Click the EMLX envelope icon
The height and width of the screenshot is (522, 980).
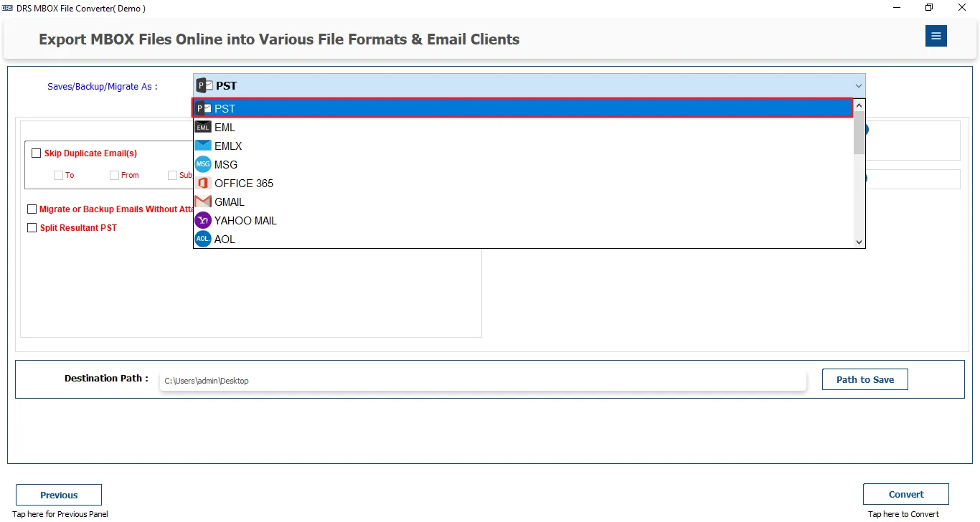pos(203,146)
